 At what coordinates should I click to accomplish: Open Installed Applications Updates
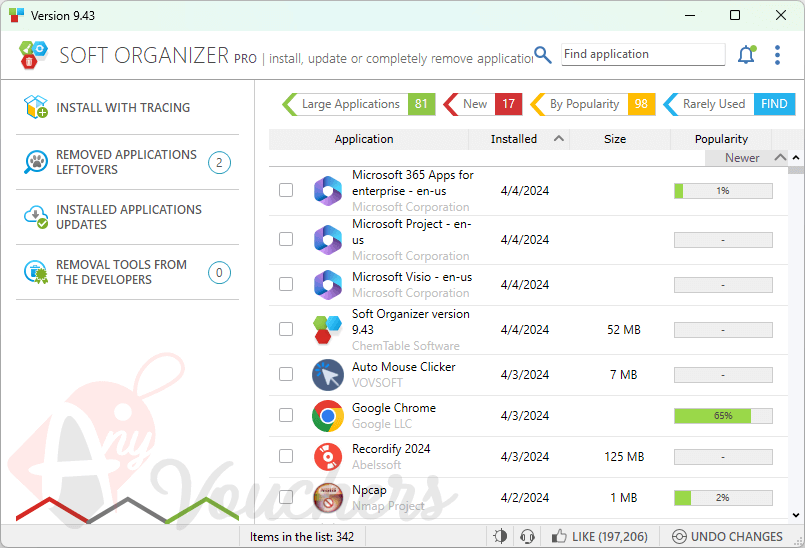(x=127, y=217)
